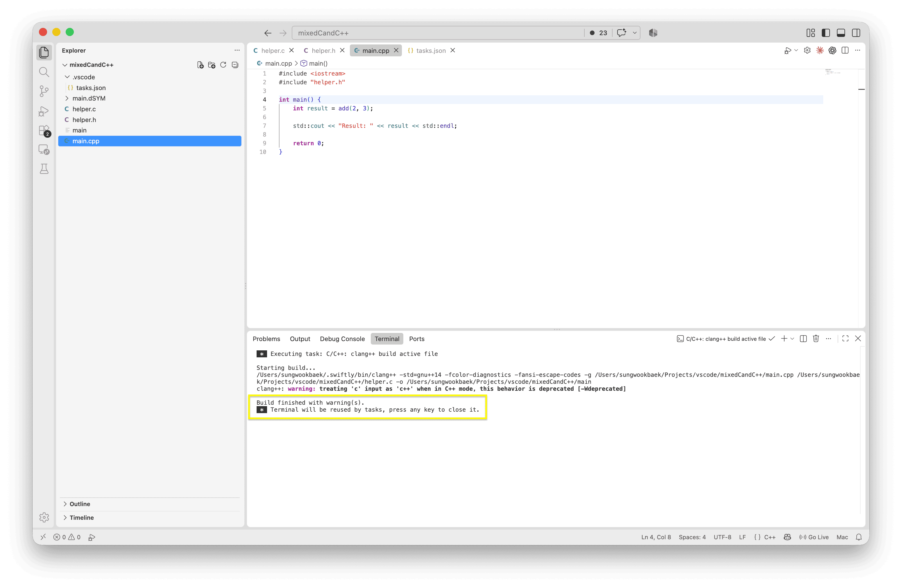Open Explorer views and more actions menu
The width and height of the screenshot is (902, 588).
237,50
